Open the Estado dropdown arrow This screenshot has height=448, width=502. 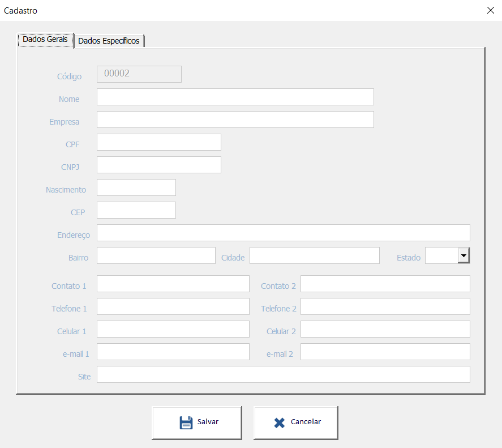coord(464,255)
